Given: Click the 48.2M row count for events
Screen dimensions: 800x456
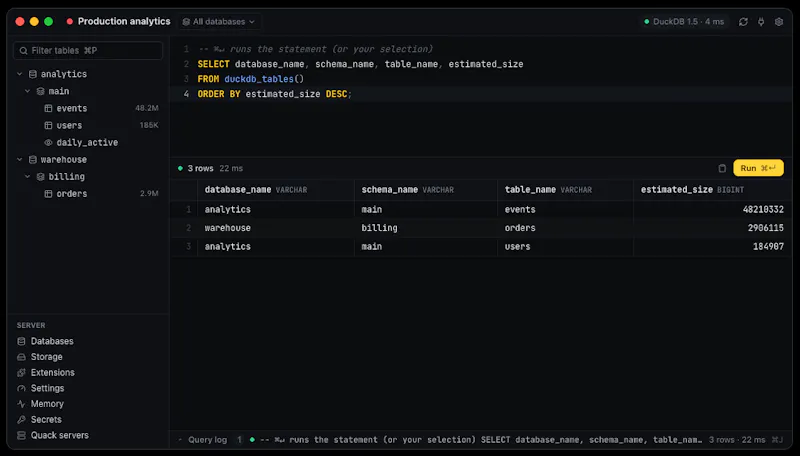Looking at the screenshot, I should coord(147,108).
